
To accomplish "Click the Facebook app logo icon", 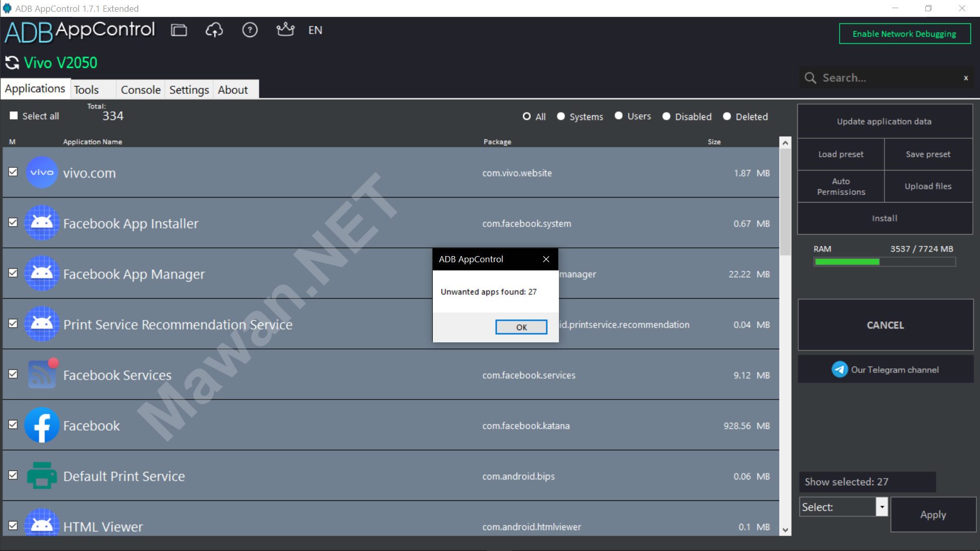I will pyautogui.click(x=41, y=425).
